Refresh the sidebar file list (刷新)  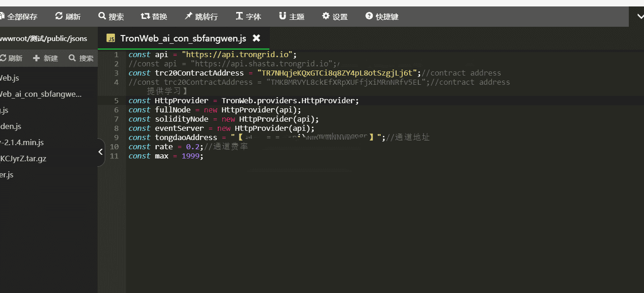[11, 59]
